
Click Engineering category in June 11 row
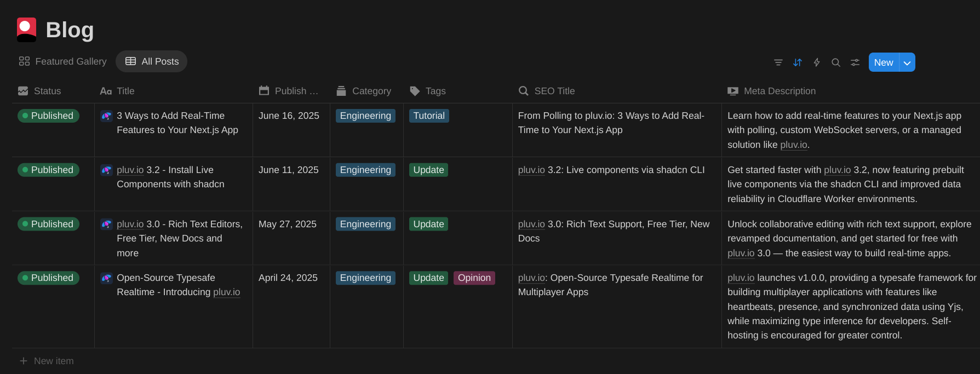(x=365, y=170)
